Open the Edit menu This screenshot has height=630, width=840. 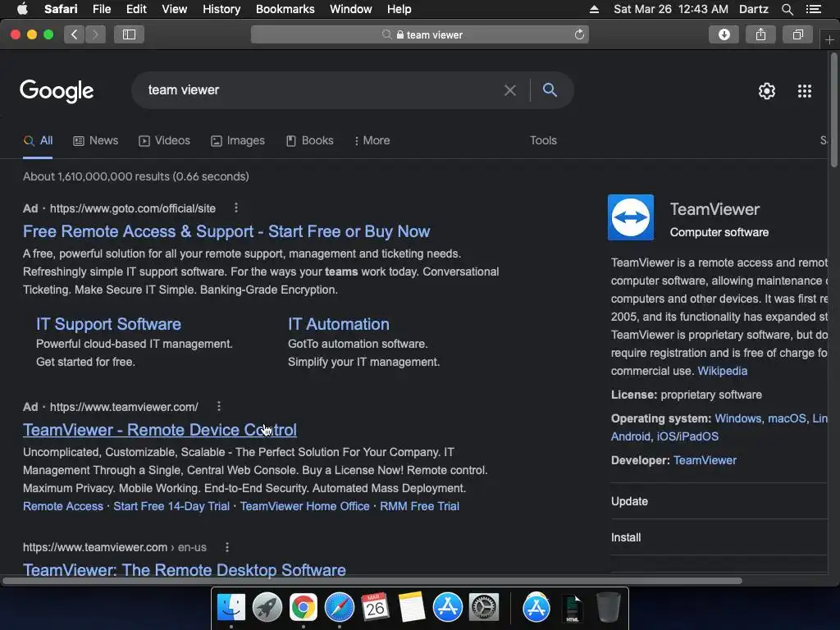pos(136,9)
